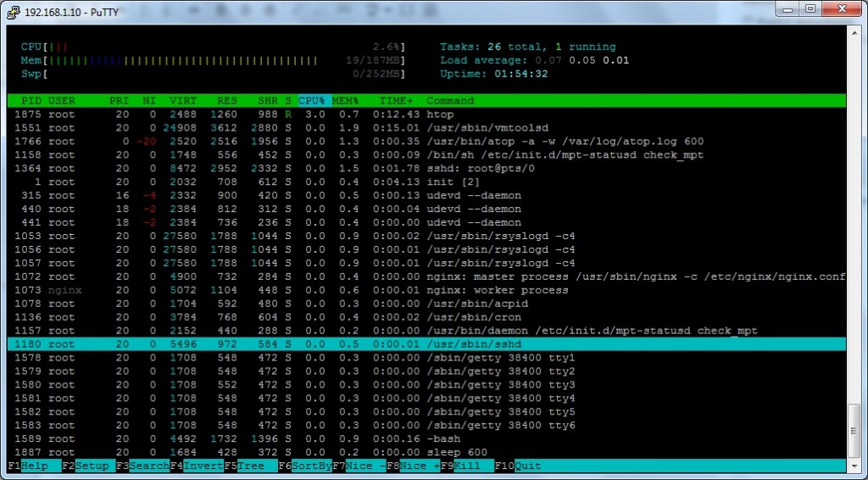The height and width of the screenshot is (480, 868).
Task: Toggle Tree view in the footer bar
Action: tap(251, 466)
